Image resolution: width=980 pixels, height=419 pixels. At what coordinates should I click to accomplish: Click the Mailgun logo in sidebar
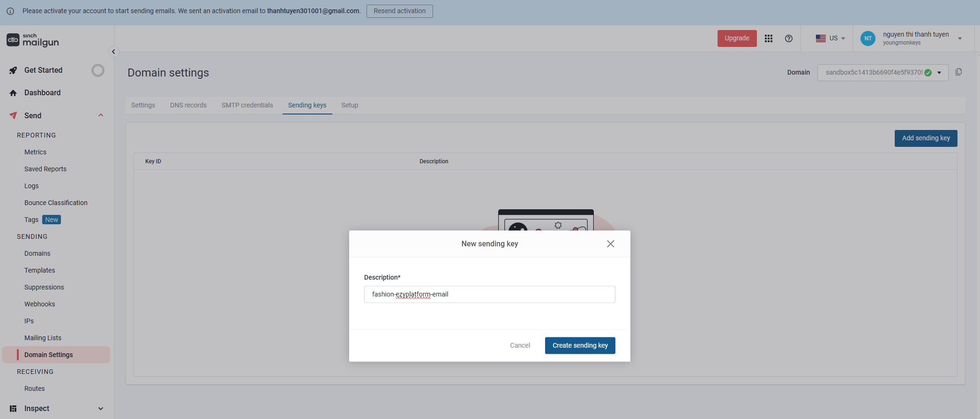tap(33, 40)
